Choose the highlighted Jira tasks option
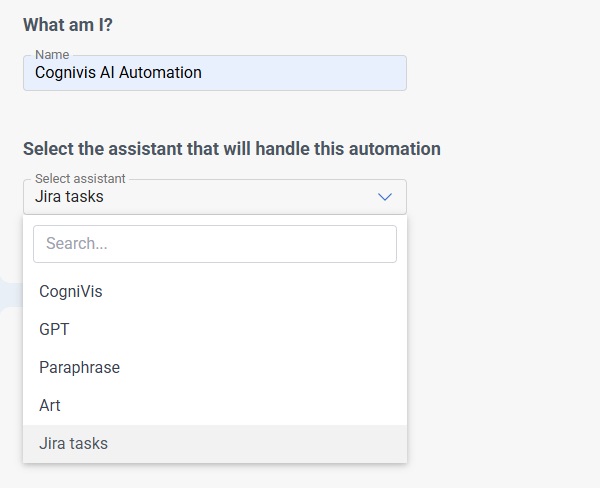Image resolution: width=600 pixels, height=488 pixels. [x=73, y=443]
